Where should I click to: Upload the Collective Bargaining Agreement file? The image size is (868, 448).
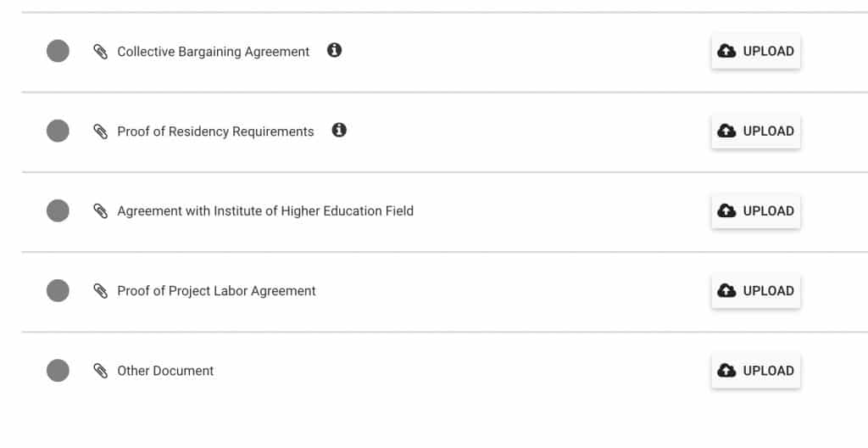(x=755, y=51)
